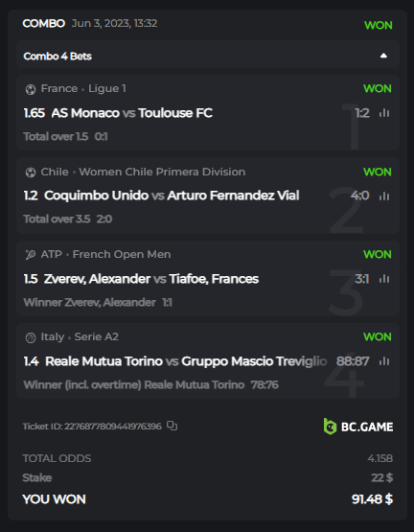414x532 pixels.
Task: Click the tennis racket icon beside ATP
Action: (x=31, y=254)
